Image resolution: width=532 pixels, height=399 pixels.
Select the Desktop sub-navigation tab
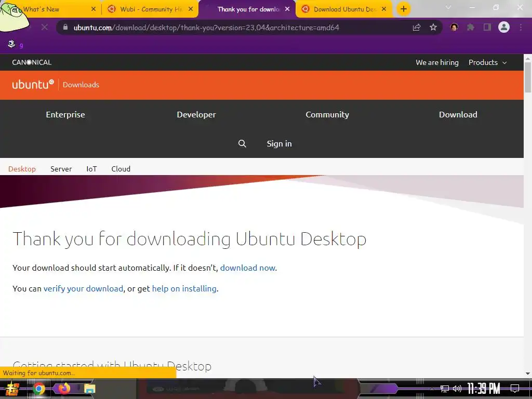(x=22, y=169)
